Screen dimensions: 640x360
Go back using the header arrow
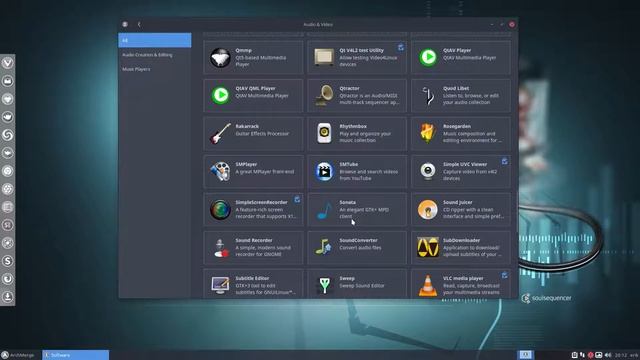pos(139,24)
